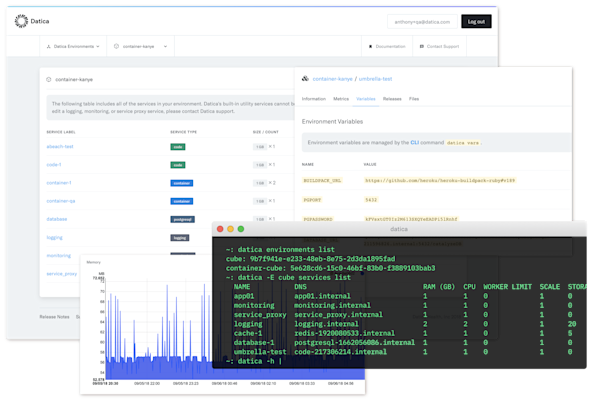Open the monitoring service
600x409 pixels.
pos(59,256)
